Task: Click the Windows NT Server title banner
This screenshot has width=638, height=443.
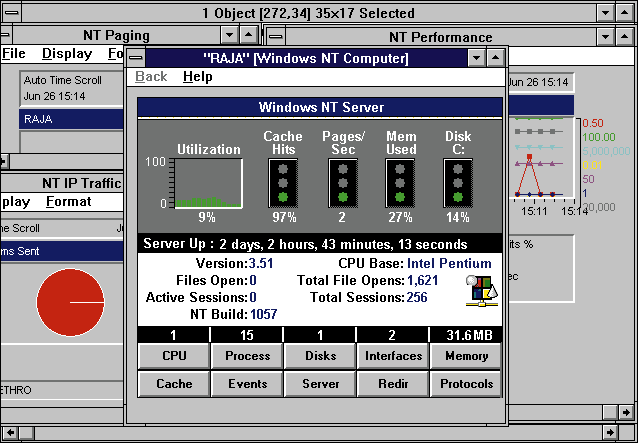Action: 320,107
